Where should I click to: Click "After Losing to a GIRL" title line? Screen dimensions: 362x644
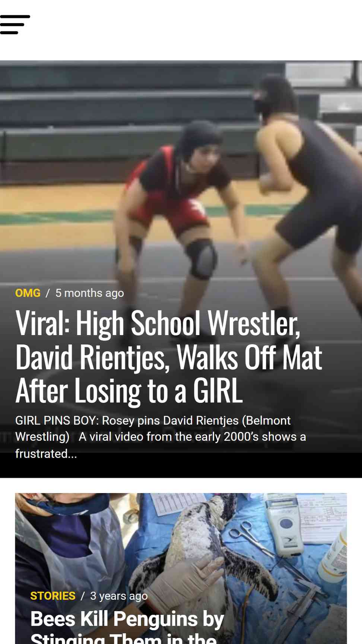(129, 391)
